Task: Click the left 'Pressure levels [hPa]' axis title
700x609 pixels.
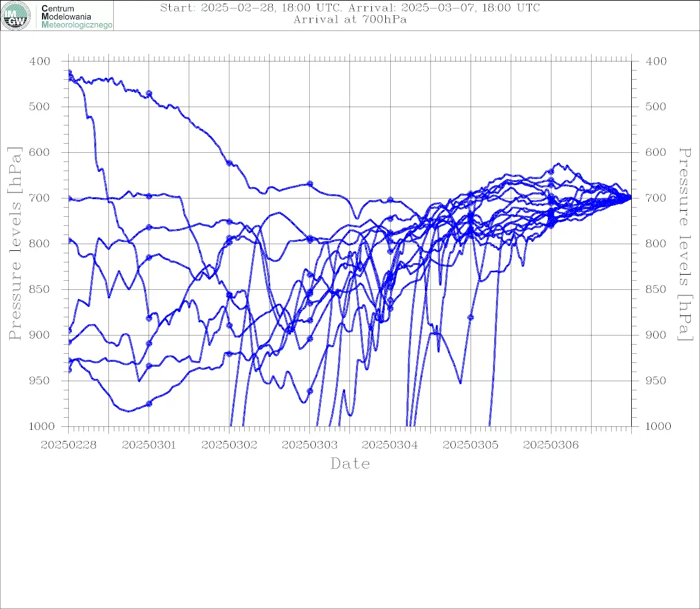Action: (x=15, y=244)
